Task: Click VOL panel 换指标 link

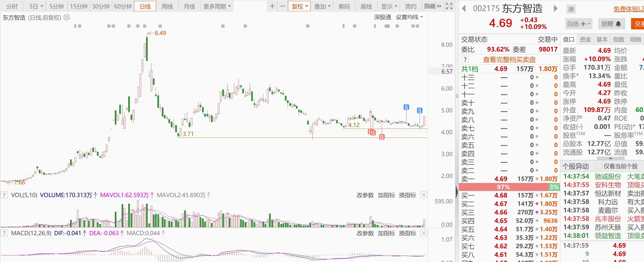Action: click(408, 195)
